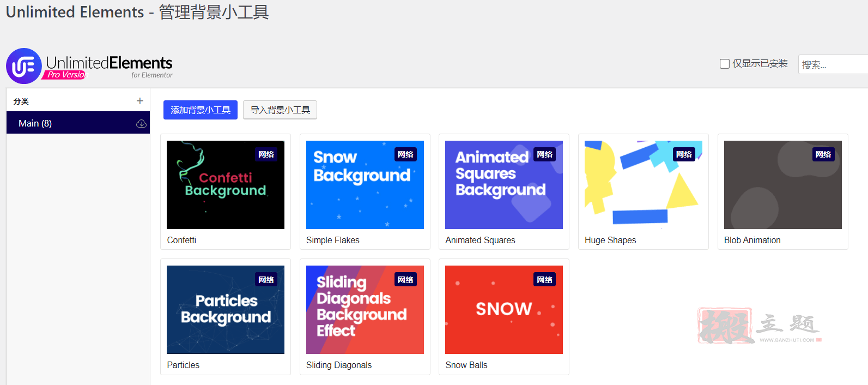Viewport: 868px width, 385px height.
Task: Open the Snow Background thumbnail
Action: pyautogui.click(x=365, y=185)
